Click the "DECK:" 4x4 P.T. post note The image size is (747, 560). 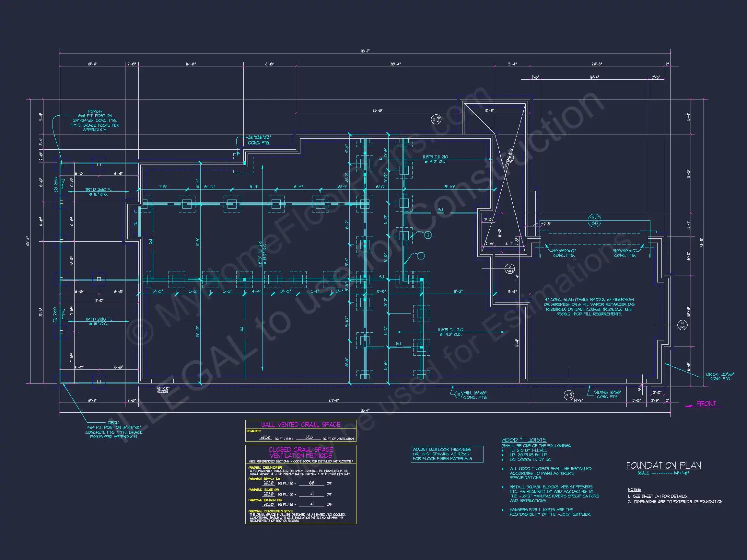[x=114, y=430]
